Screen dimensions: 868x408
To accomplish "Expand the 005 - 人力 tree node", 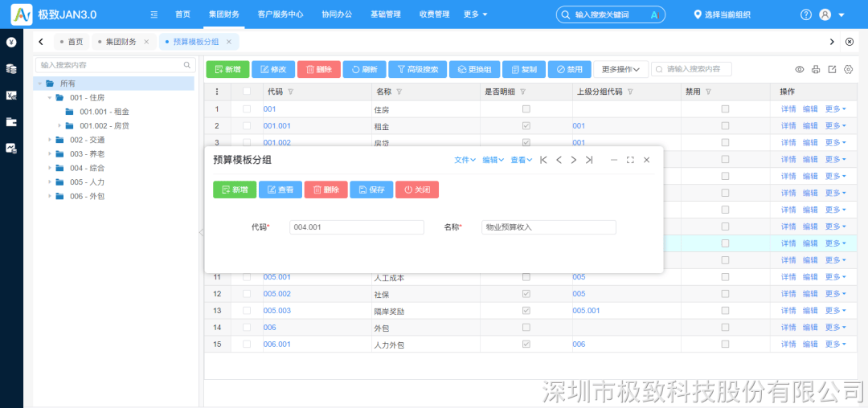I will click(49, 182).
